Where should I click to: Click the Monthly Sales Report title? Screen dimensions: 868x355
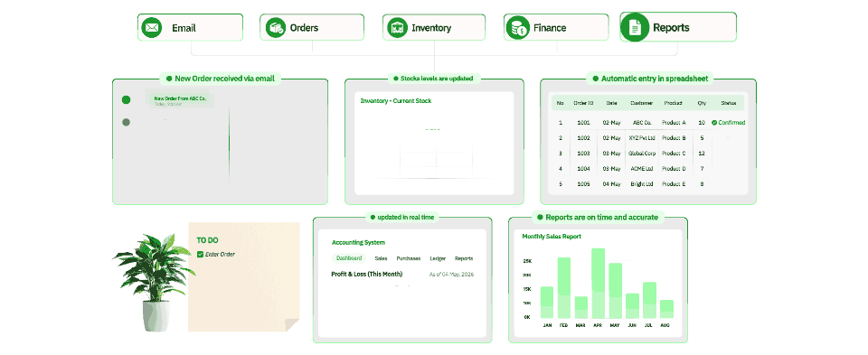552,236
